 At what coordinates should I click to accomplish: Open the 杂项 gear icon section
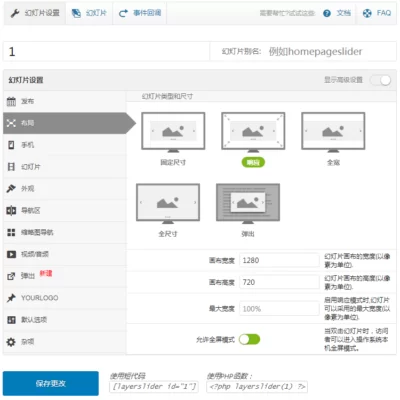click(x=11, y=342)
